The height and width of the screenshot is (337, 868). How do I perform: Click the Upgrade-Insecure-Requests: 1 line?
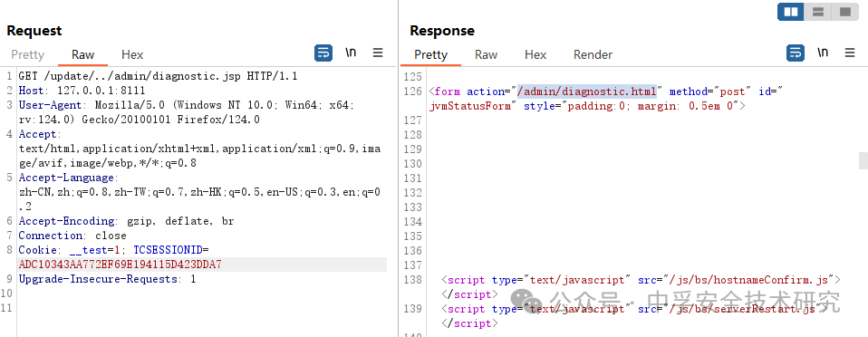pos(108,279)
